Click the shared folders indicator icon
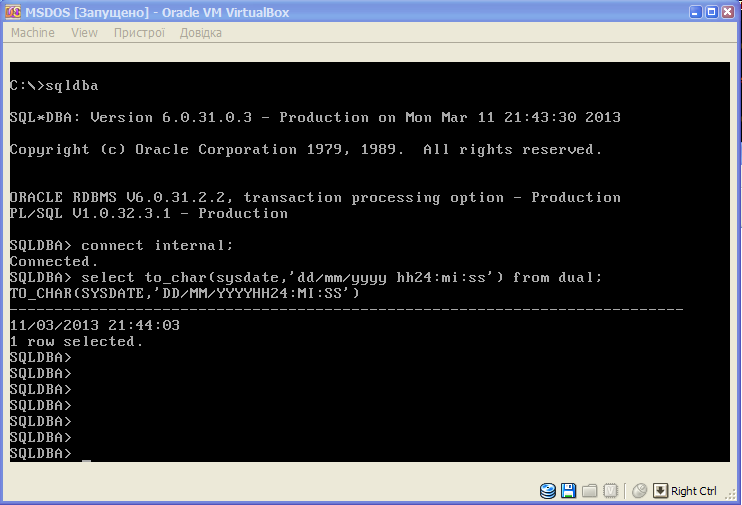The height and width of the screenshot is (505, 742). tap(589, 491)
